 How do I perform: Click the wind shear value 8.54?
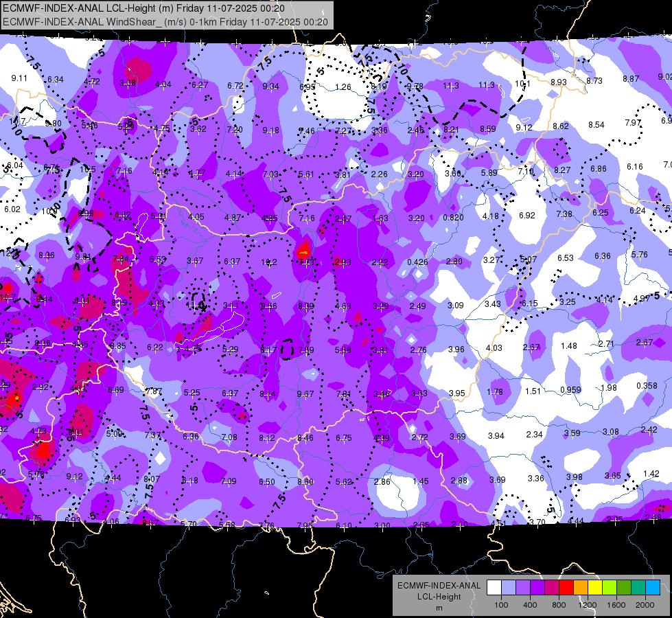coord(596,125)
